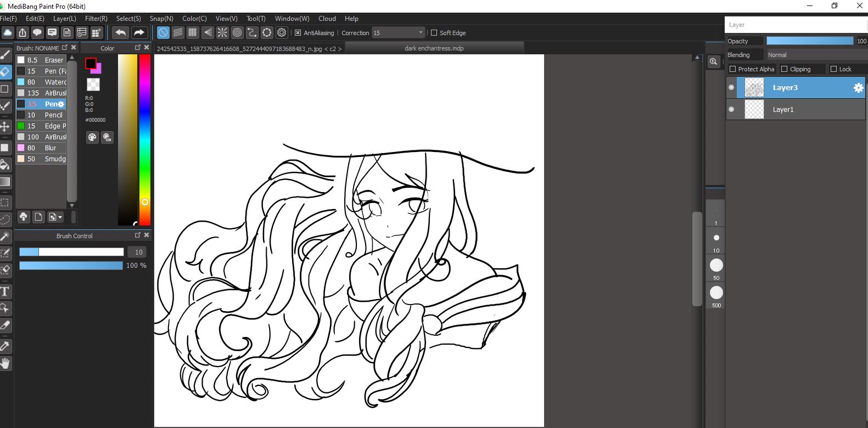This screenshot has width=868, height=428.
Task: Check the Protect Alpha option
Action: point(733,69)
